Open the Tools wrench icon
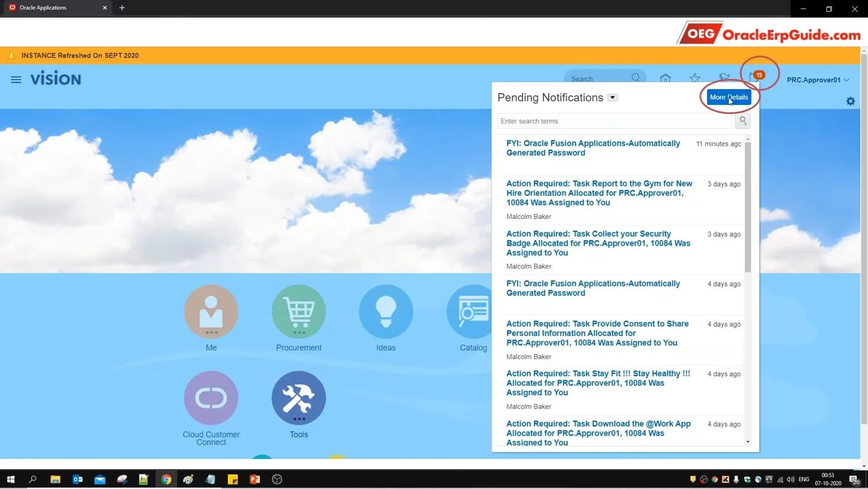Image resolution: width=868 pixels, height=489 pixels. [298, 398]
